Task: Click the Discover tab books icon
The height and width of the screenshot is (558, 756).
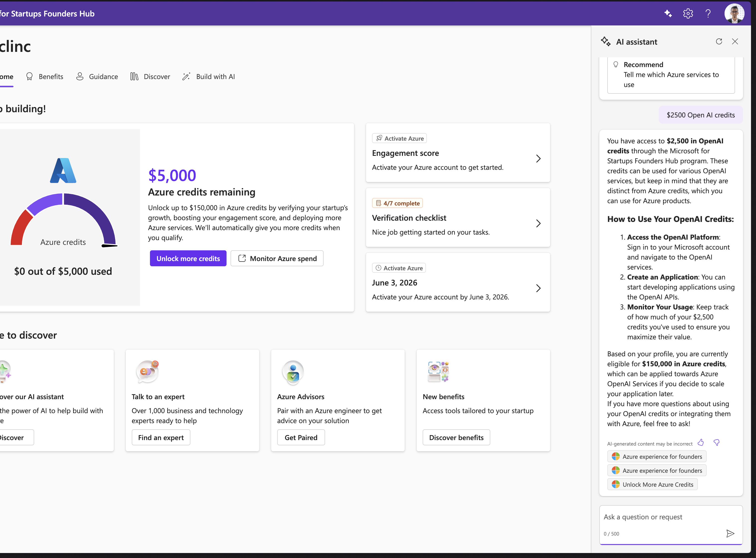Action: [x=134, y=77]
